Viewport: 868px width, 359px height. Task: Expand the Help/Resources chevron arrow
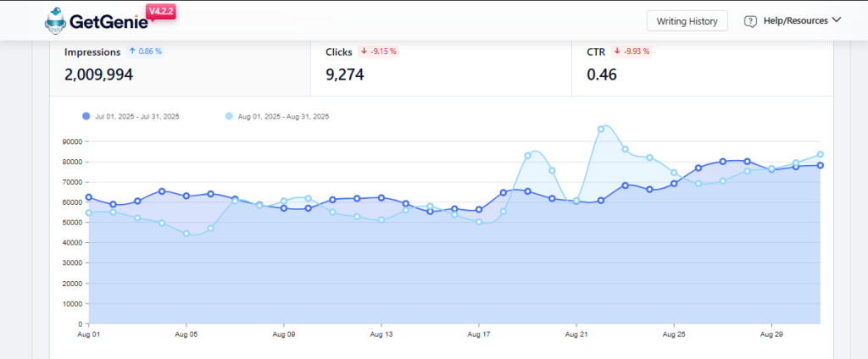(x=837, y=20)
